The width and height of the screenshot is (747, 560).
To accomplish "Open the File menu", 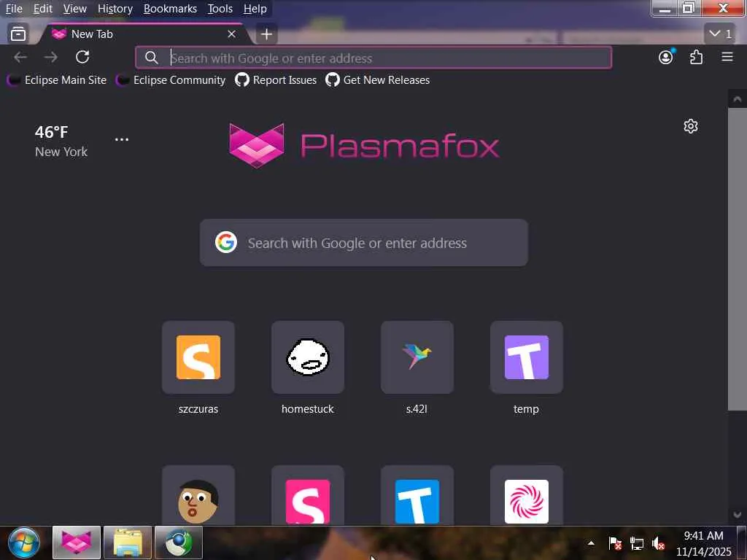I will [14, 9].
